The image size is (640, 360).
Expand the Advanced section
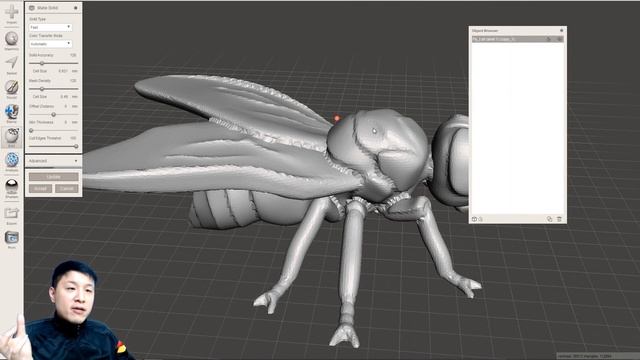coord(53,161)
